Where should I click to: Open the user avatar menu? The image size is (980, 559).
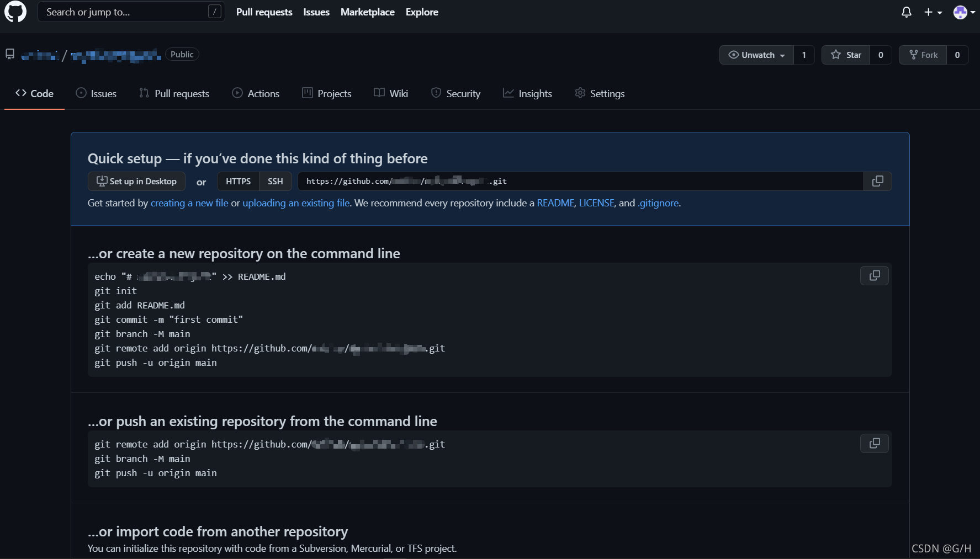pyautogui.click(x=963, y=12)
